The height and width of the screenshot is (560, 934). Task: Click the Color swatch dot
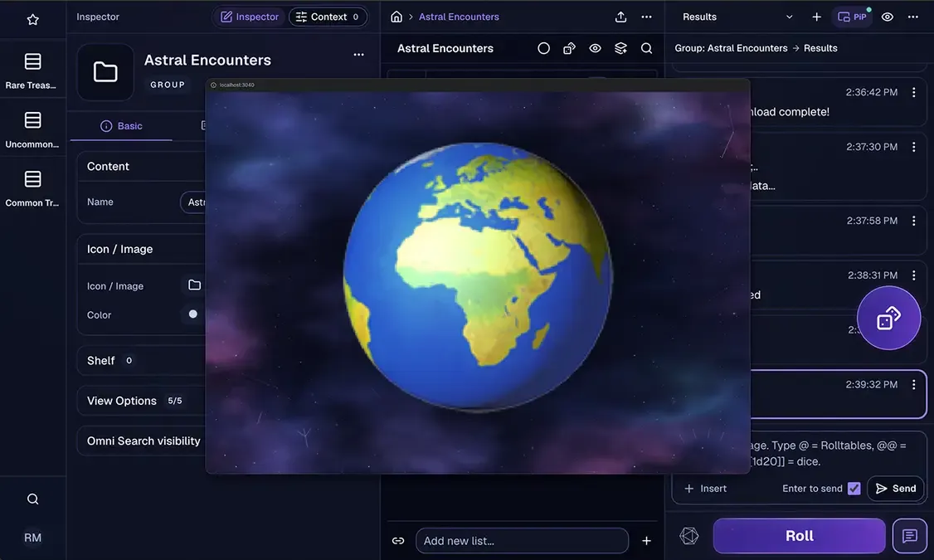tap(192, 314)
